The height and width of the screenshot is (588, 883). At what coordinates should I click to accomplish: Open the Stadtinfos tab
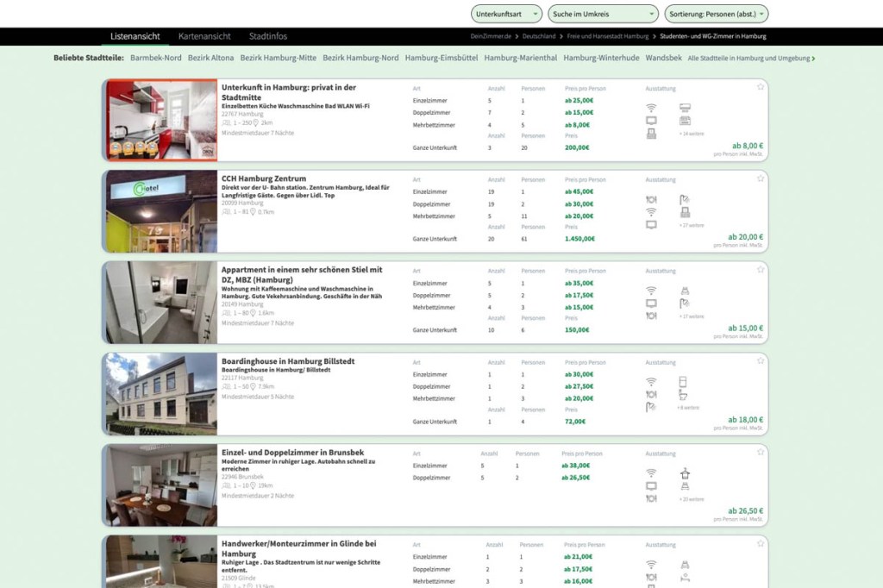268,36
